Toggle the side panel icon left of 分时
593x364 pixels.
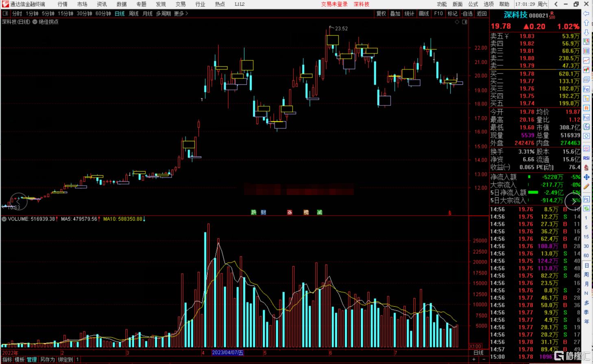[x=5, y=13]
